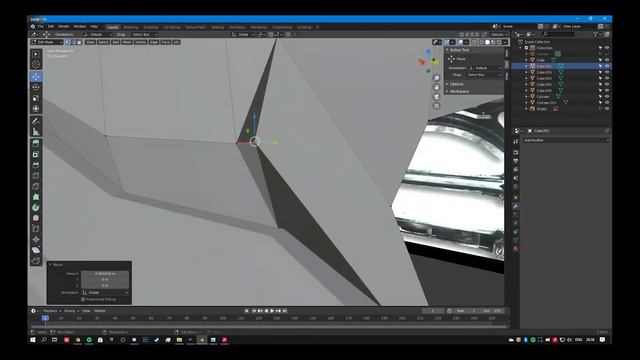The image size is (640, 360).
Task: Open the Options dropdown in the viewport header
Action: tap(498, 35)
